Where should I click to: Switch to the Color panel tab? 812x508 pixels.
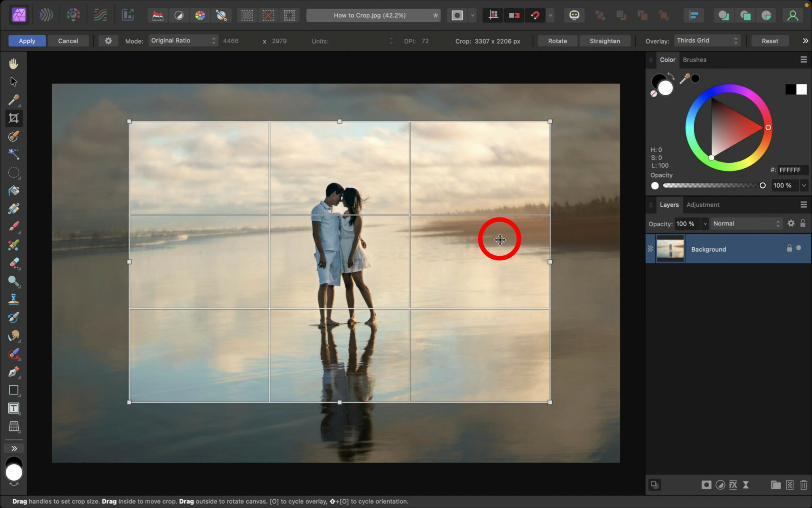pos(667,60)
